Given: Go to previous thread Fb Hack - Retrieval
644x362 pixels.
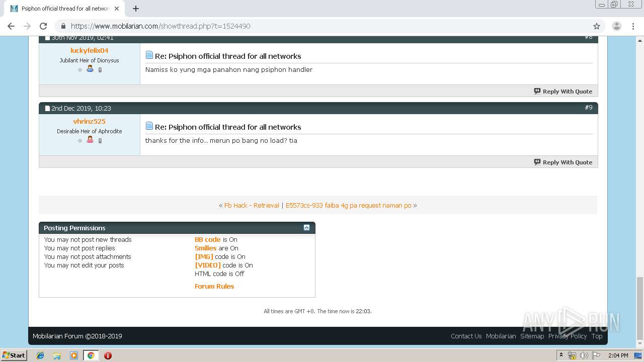Looking at the screenshot, I should coord(252,205).
